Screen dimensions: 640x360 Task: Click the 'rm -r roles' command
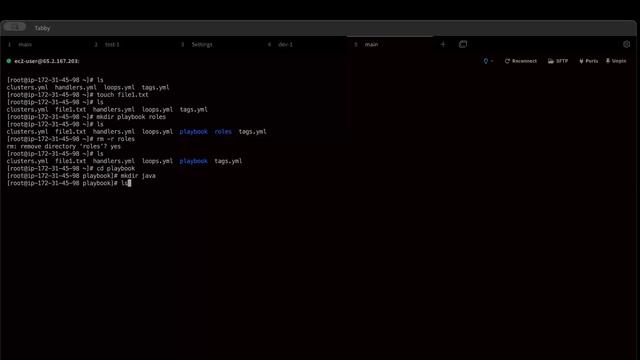coord(116,139)
